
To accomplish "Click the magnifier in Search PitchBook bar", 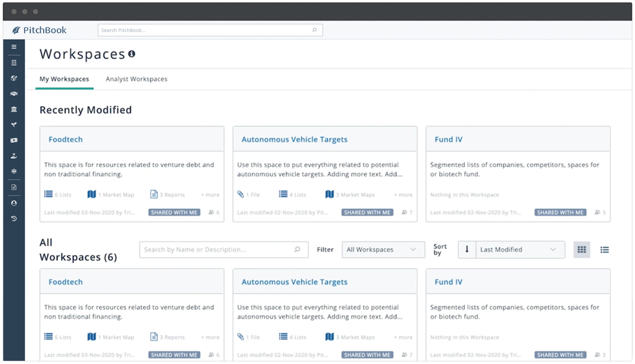I will [314, 30].
